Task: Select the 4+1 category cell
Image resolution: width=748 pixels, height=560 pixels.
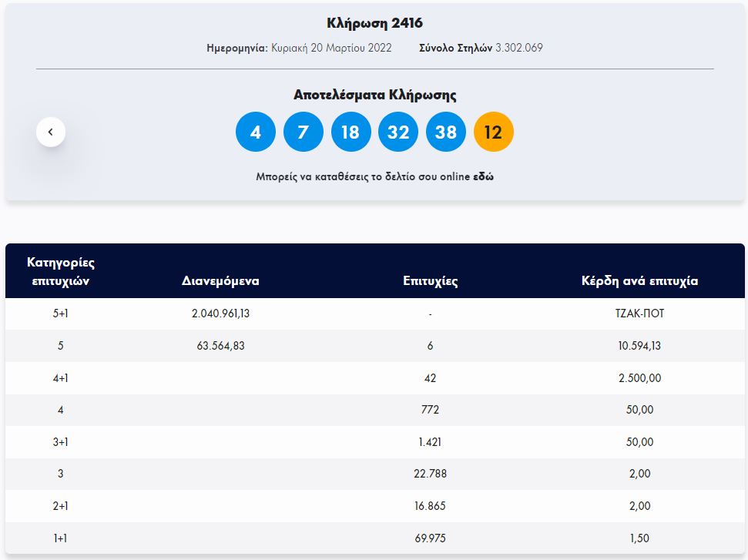Action: [61, 378]
